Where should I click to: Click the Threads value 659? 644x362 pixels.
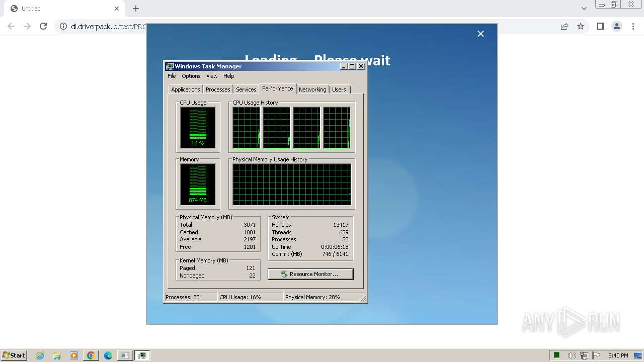344,232
